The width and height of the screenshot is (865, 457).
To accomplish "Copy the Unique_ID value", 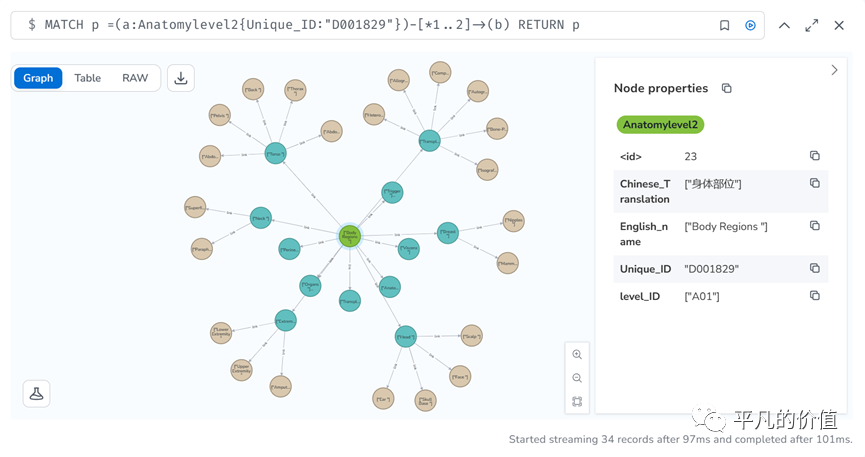I will 814,268.
